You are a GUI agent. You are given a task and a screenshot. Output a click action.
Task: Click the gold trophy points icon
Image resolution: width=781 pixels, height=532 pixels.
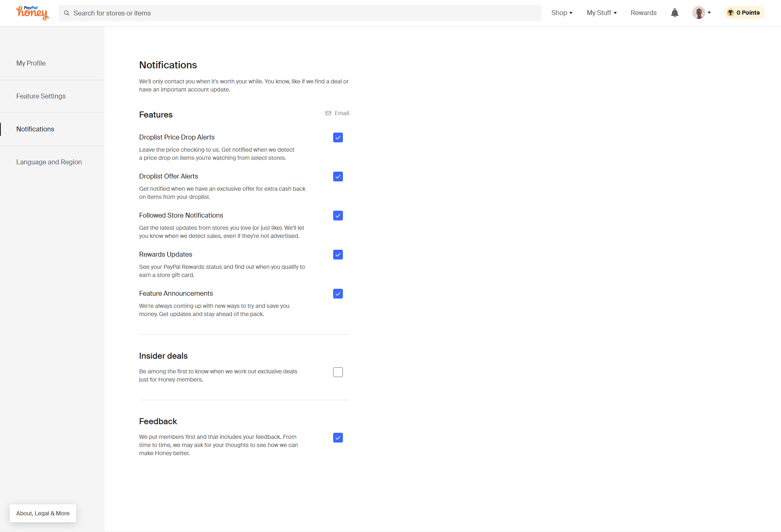731,13
